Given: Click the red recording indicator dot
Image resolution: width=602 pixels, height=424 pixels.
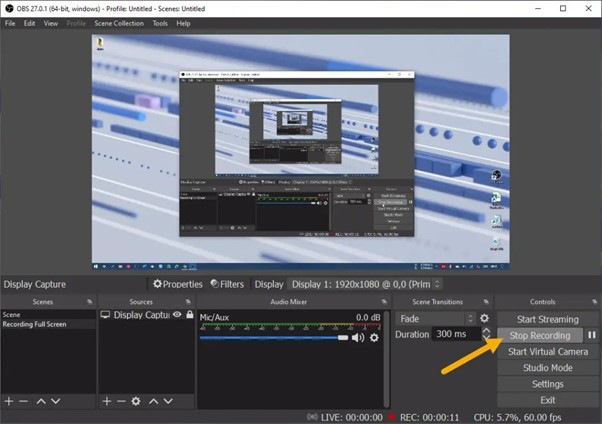Looking at the screenshot, I should tap(392, 417).
